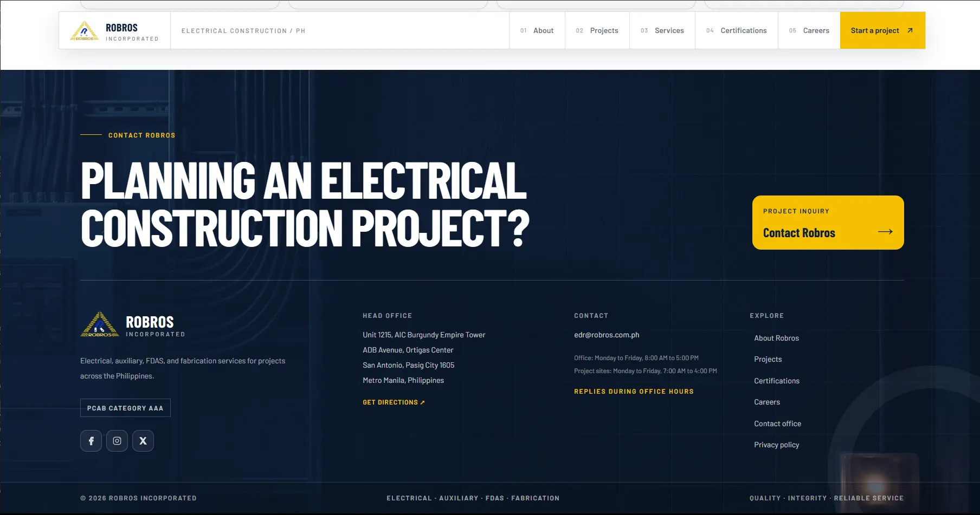Image resolution: width=980 pixels, height=515 pixels.
Task: Open Contact office footer link
Action: click(777, 424)
